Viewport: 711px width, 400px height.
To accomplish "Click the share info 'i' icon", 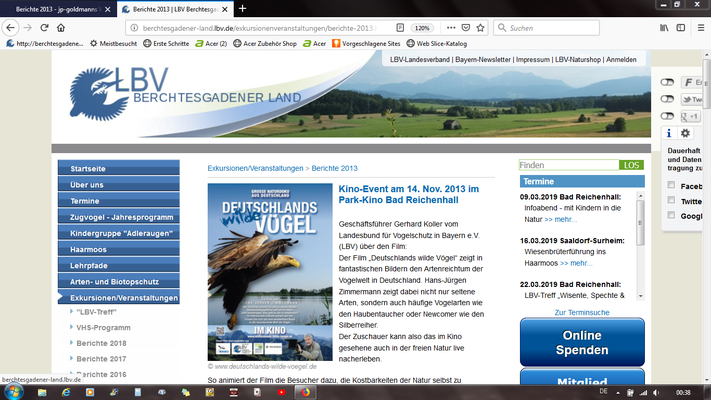I will point(669,133).
